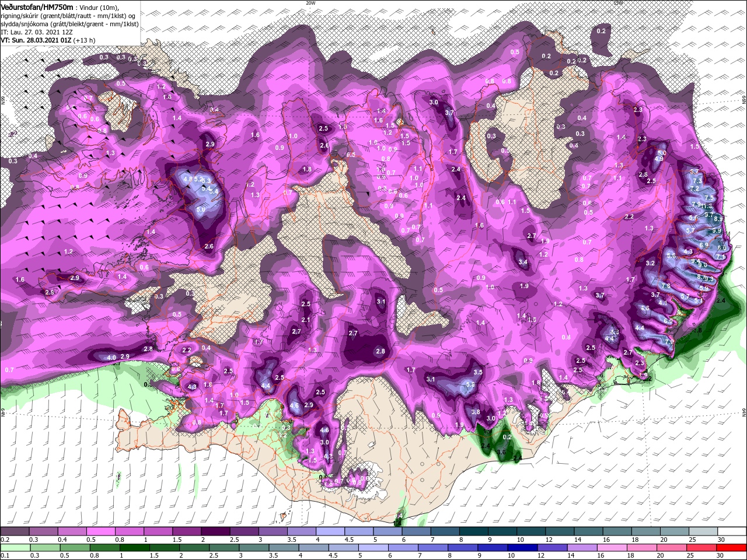Click the Veðurstofan/HM750m title text

click(37, 6)
